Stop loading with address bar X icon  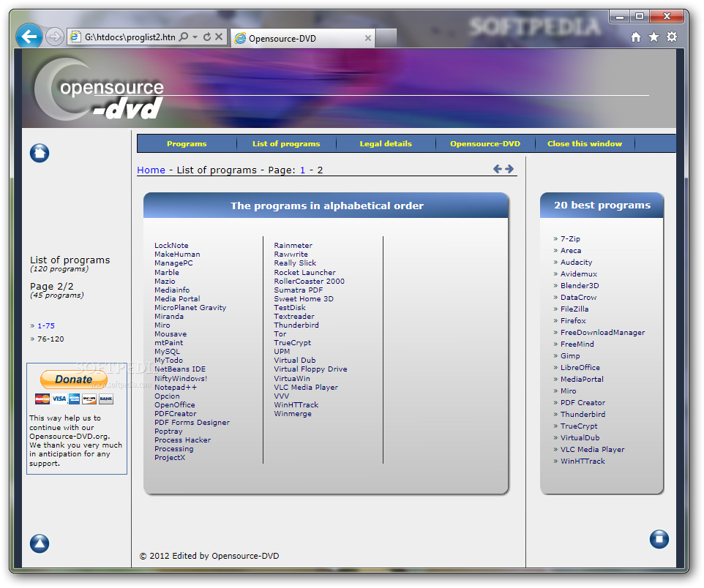coord(219,37)
